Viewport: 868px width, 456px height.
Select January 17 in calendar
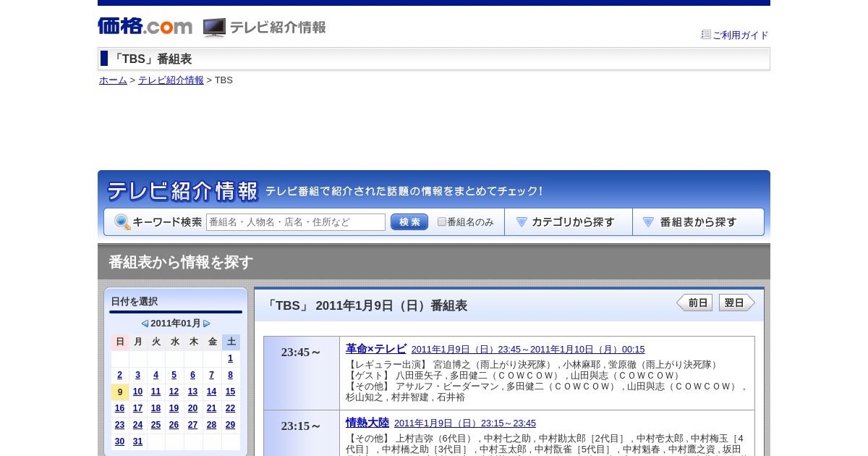(x=138, y=408)
